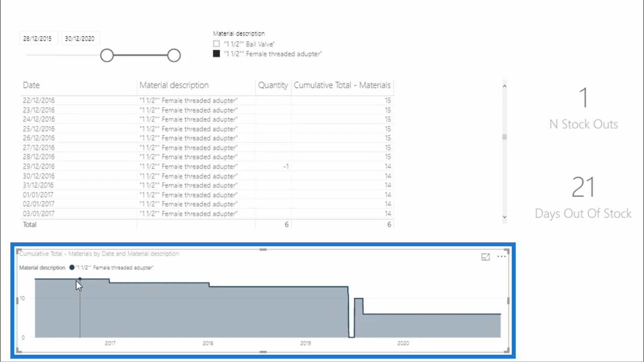Select the 31/12/2016 date cell

[x=38, y=185]
